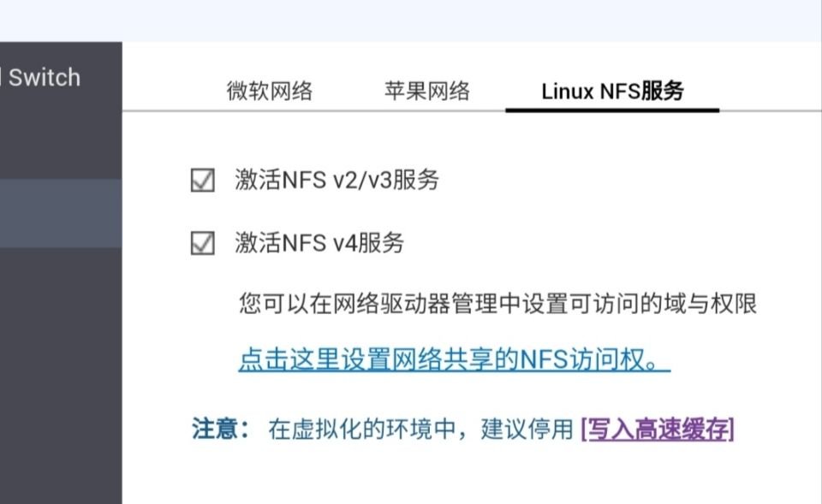Uncheck the 激活NFS v2/v3服务 checkbox
The image size is (822, 504).
point(202,181)
